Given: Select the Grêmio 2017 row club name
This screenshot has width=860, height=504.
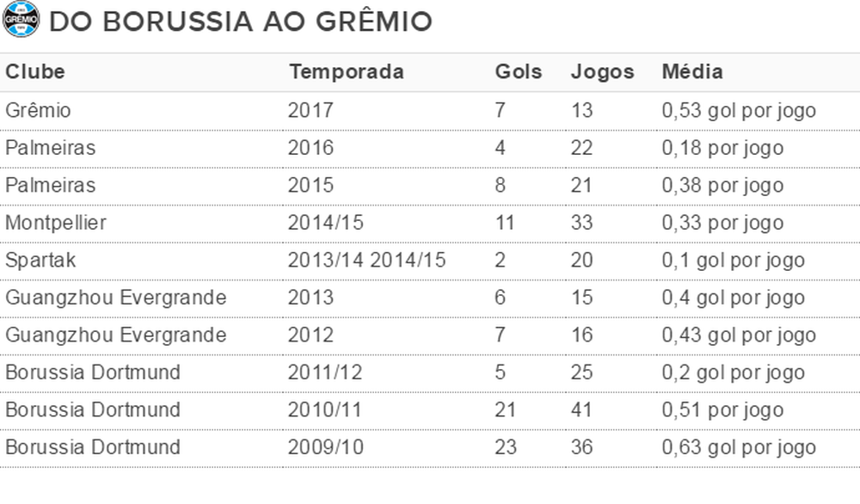Looking at the screenshot, I should coord(38,110).
